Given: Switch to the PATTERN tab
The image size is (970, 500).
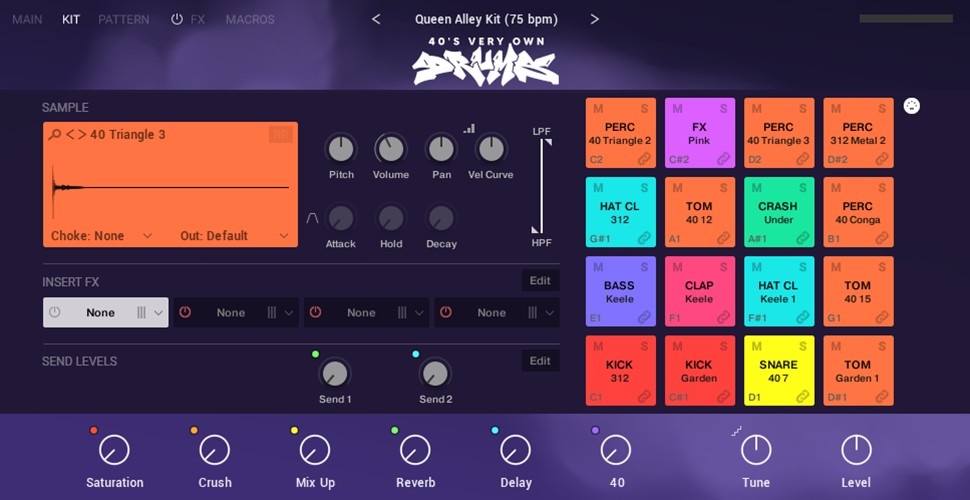Looking at the screenshot, I should 124,19.
